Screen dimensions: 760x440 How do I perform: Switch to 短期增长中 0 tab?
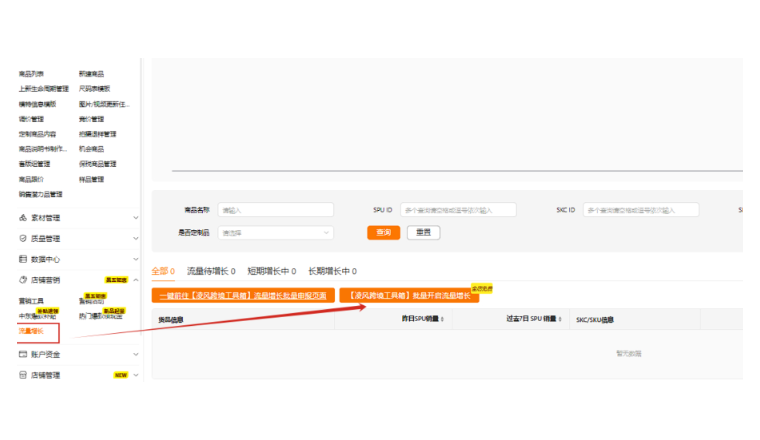coord(272,271)
